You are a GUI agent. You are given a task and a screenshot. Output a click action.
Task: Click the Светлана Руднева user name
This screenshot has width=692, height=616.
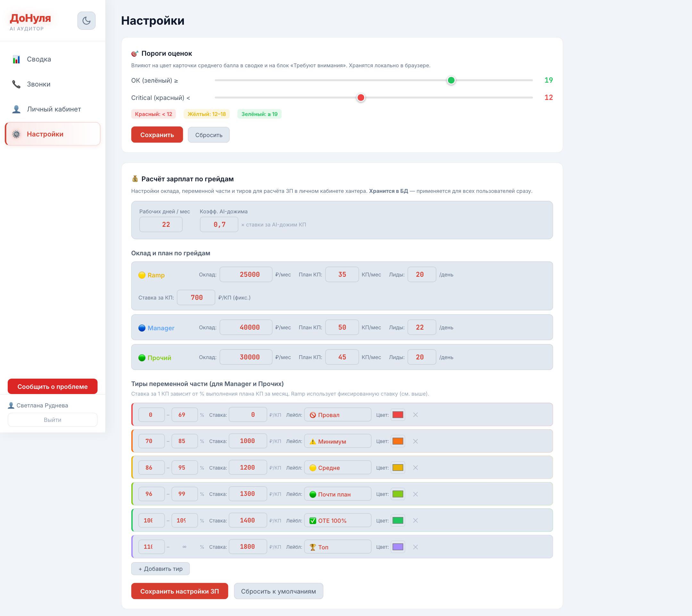pos(42,406)
